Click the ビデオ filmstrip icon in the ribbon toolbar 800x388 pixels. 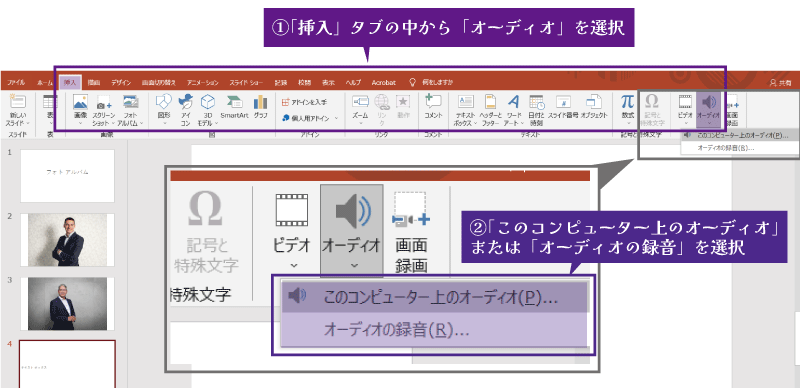click(x=685, y=102)
